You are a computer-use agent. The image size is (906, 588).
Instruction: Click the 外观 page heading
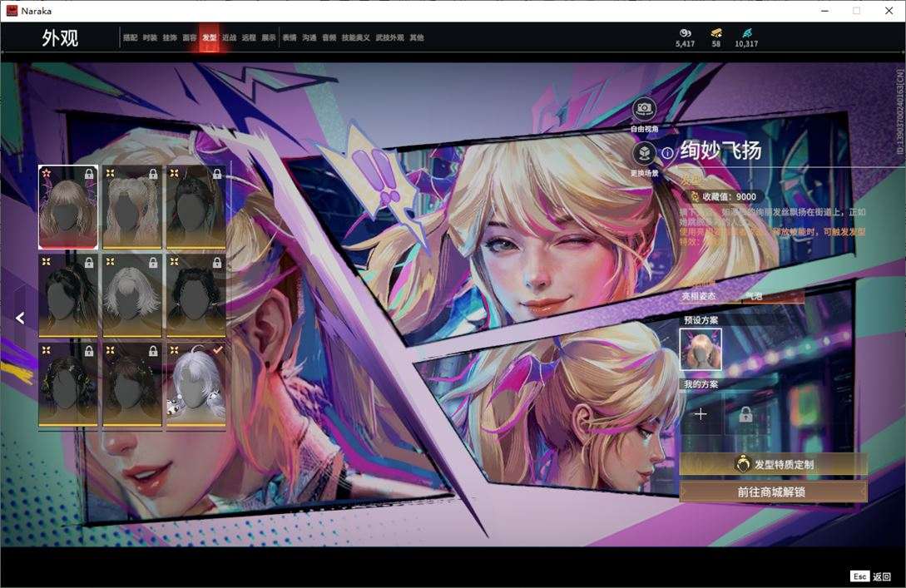(60, 38)
